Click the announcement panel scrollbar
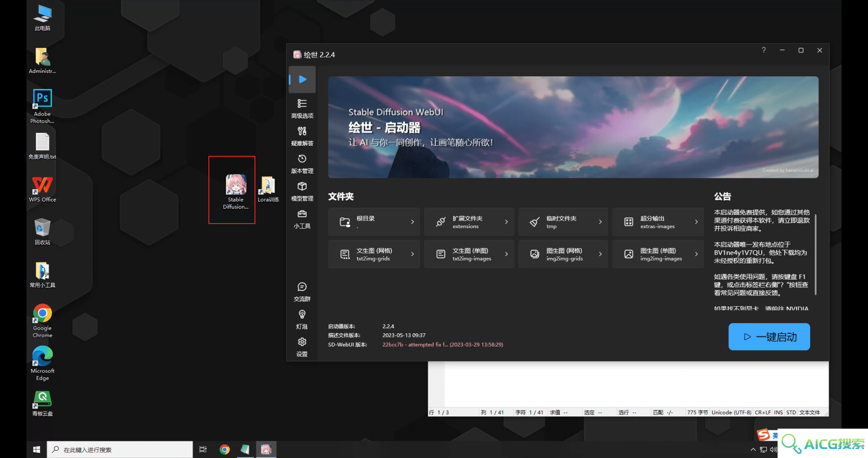 click(816, 255)
